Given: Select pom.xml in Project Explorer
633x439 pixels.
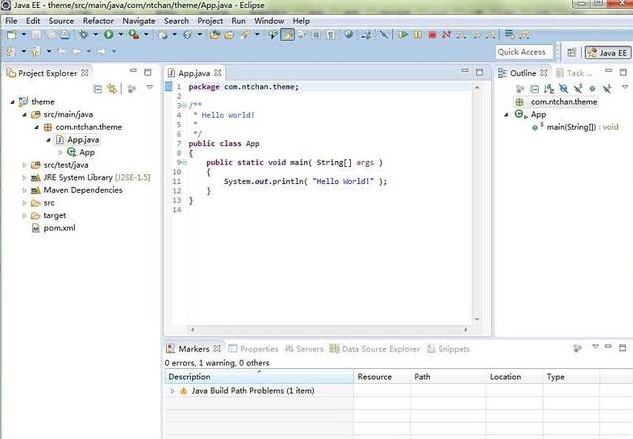Looking at the screenshot, I should (x=59, y=228).
